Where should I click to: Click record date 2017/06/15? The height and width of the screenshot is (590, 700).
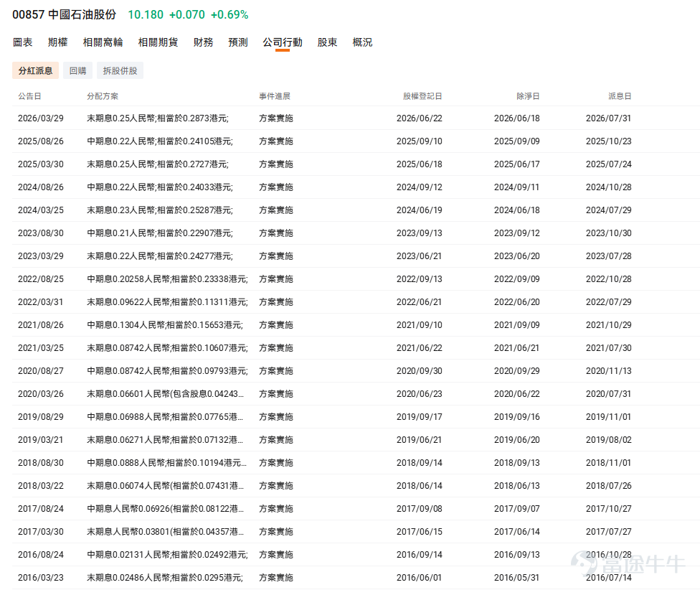[419, 532]
